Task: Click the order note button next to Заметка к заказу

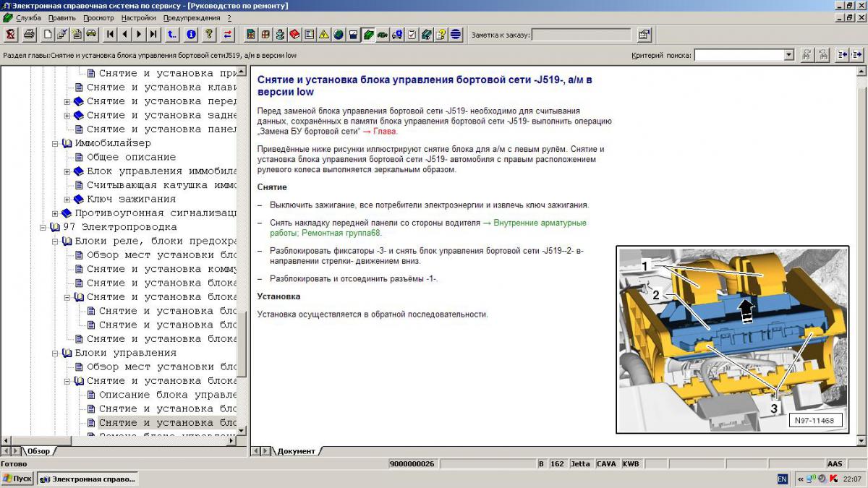Action: pyautogui.click(x=644, y=35)
